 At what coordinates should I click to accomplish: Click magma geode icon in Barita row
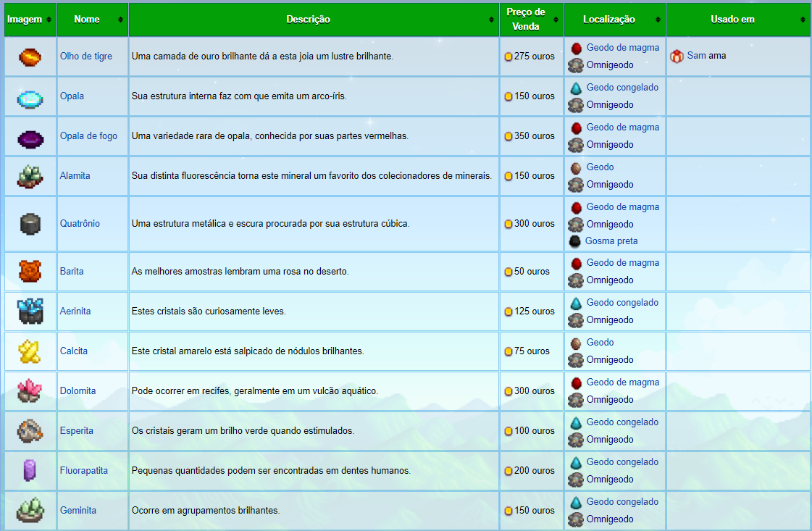click(577, 264)
